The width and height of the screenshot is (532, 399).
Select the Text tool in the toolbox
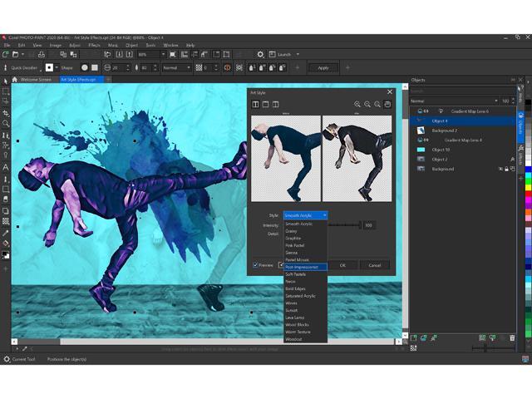pos(6,167)
